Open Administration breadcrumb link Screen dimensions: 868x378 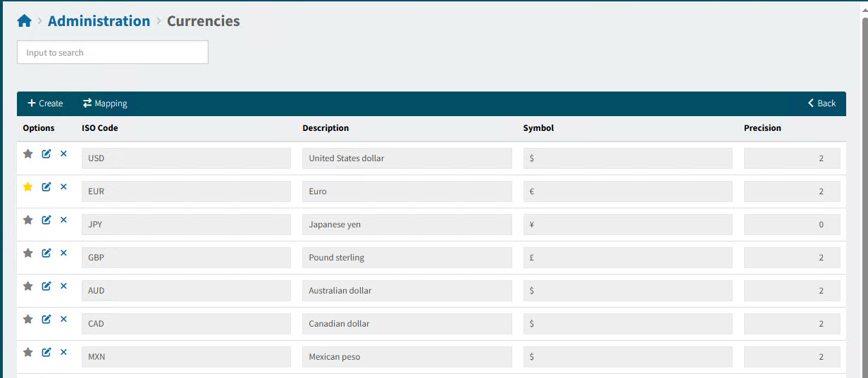[99, 21]
